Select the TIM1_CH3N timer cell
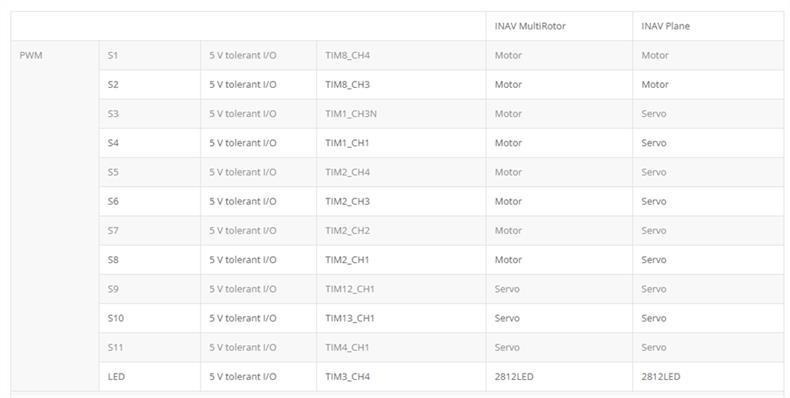790x398 pixels. tap(401, 114)
